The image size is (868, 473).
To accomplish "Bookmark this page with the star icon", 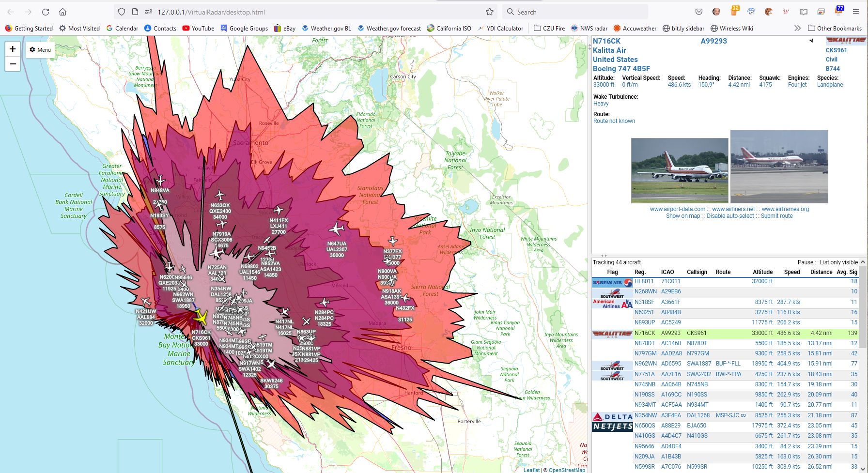I will tap(490, 12).
